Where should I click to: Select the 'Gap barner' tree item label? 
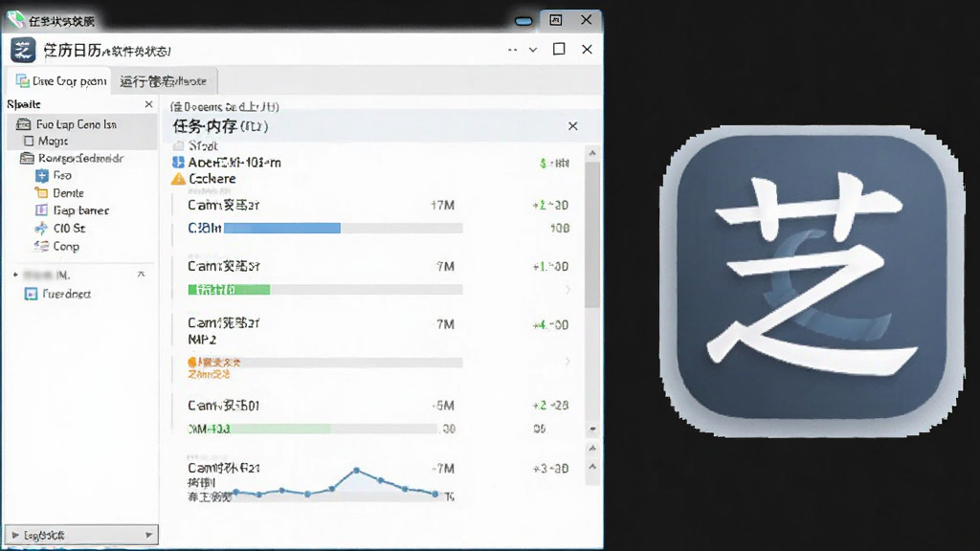coord(80,210)
